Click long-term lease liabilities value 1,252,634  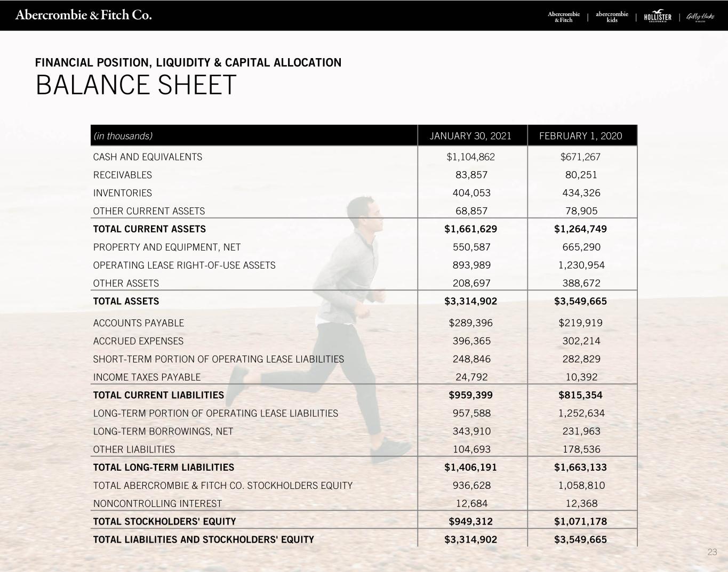pos(581,414)
